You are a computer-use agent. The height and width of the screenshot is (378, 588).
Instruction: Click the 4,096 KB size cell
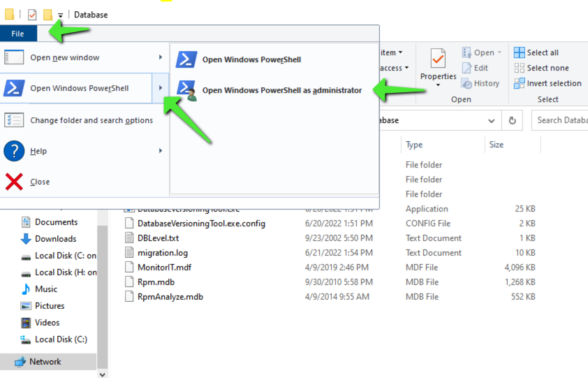coord(520,268)
